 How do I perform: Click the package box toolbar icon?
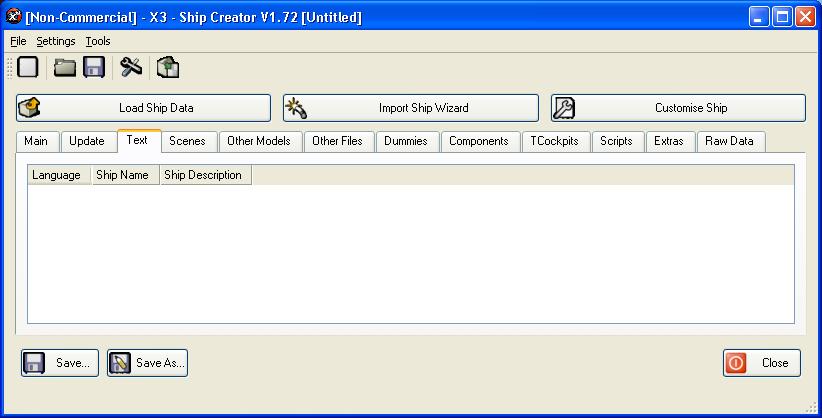coord(168,67)
